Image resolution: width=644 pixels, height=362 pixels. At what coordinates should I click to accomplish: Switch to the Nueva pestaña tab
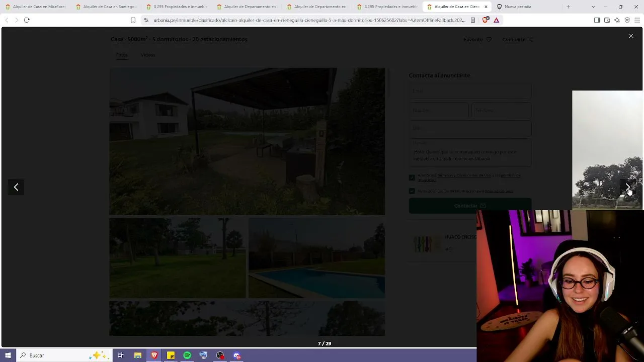click(x=526, y=7)
